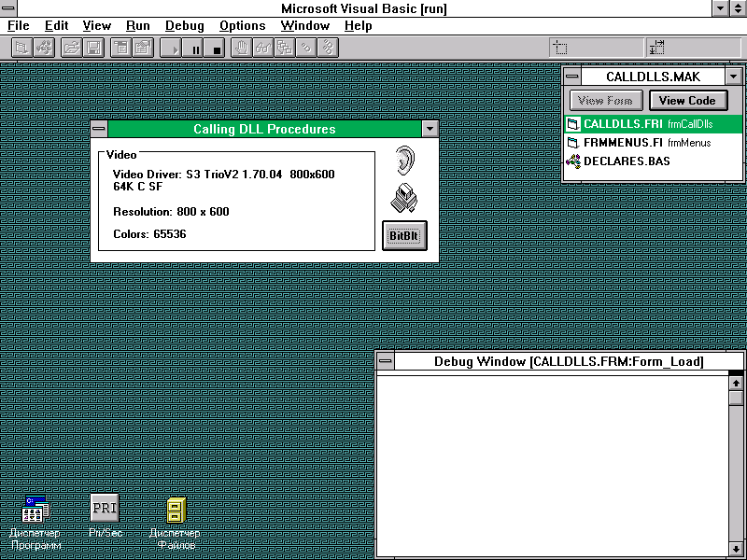
Task: Open the Menu Design Window toolbar icon
Action: click(121, 48)
